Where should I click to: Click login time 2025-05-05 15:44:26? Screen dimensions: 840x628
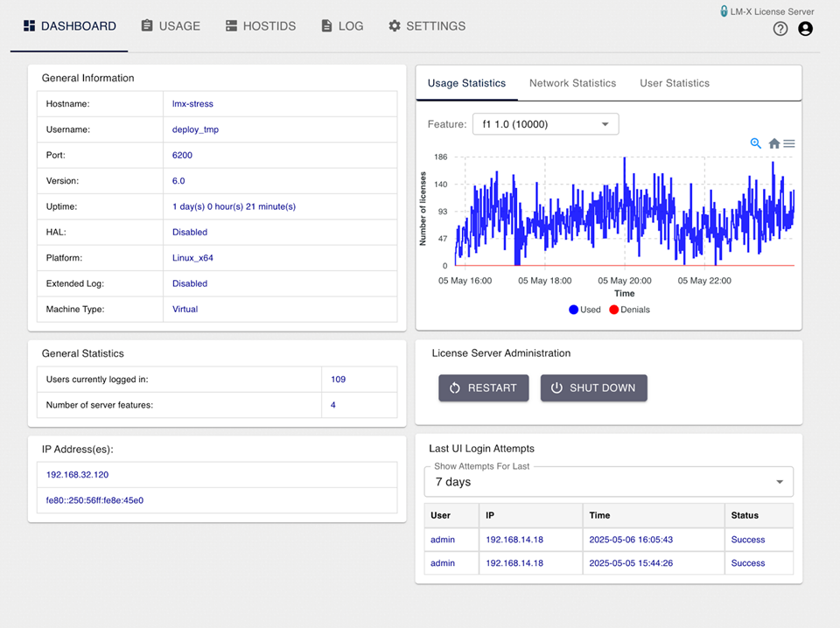(x=631, y=563)
